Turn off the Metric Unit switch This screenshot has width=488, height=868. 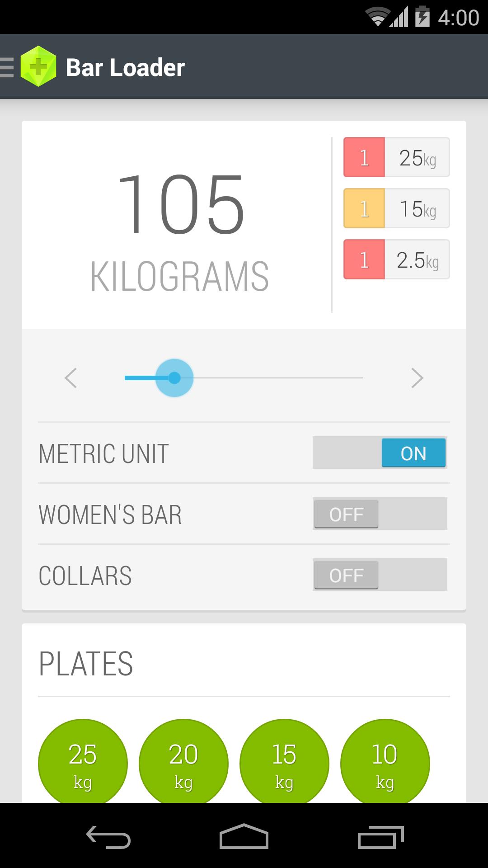[x=380, y=453]
